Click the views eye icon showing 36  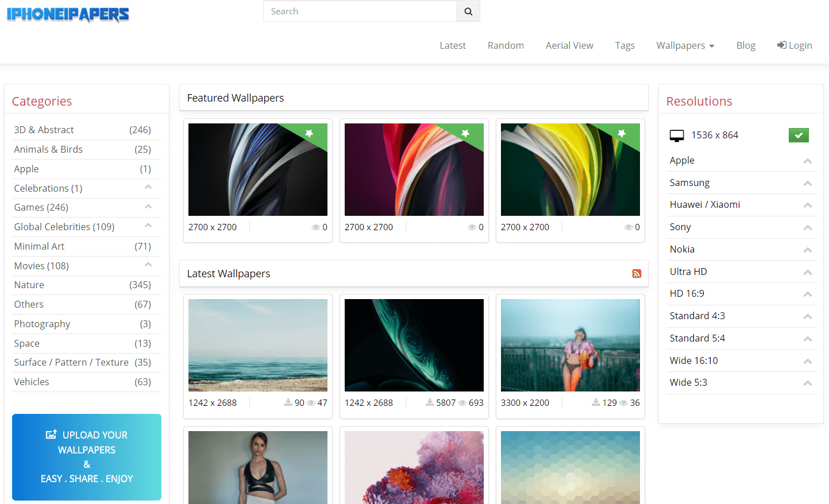coord(623,403)
